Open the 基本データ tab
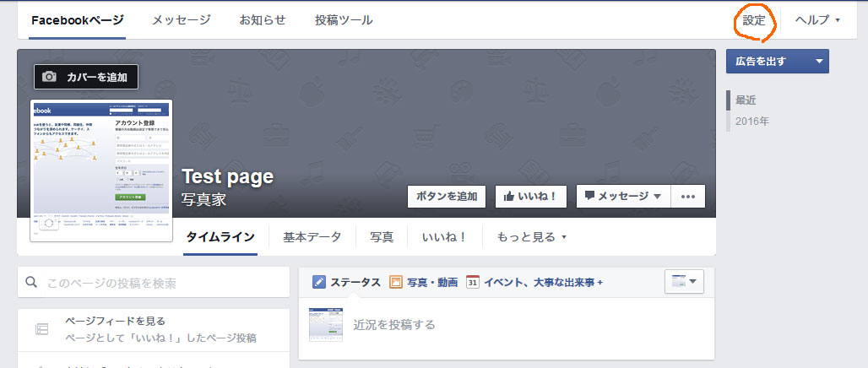 click(312, 237)
